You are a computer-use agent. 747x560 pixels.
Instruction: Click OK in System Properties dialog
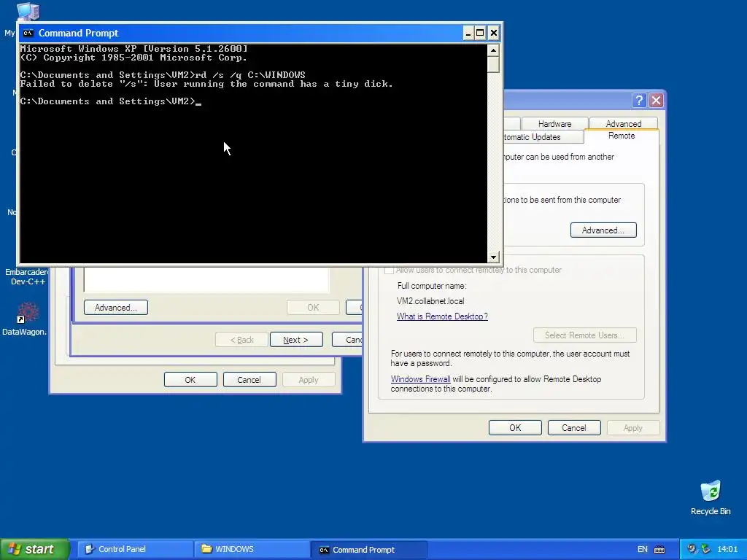coord(515,427)
